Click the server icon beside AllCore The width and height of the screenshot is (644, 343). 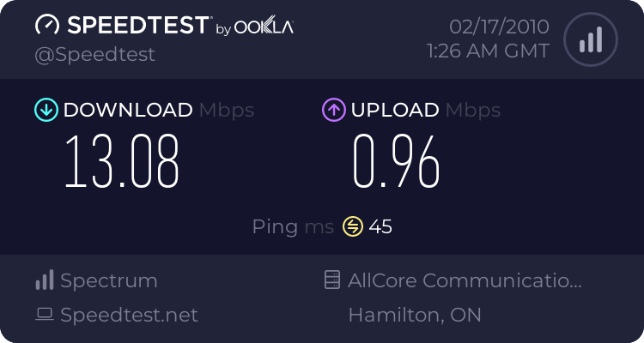[x=331, y=280]
